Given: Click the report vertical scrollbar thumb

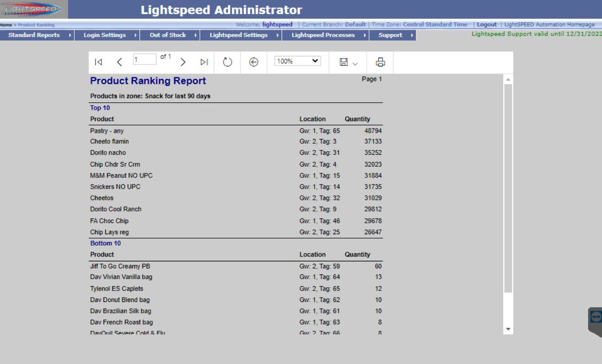Looking at the screenshot, I should 508,188.
